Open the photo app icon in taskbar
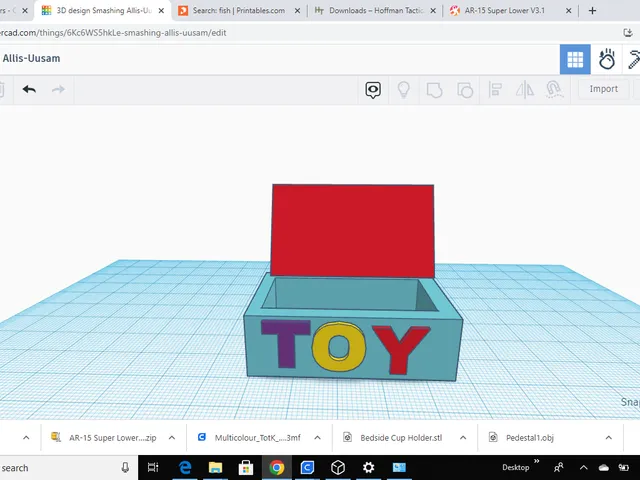640x480 pixels. coord(399,467)
